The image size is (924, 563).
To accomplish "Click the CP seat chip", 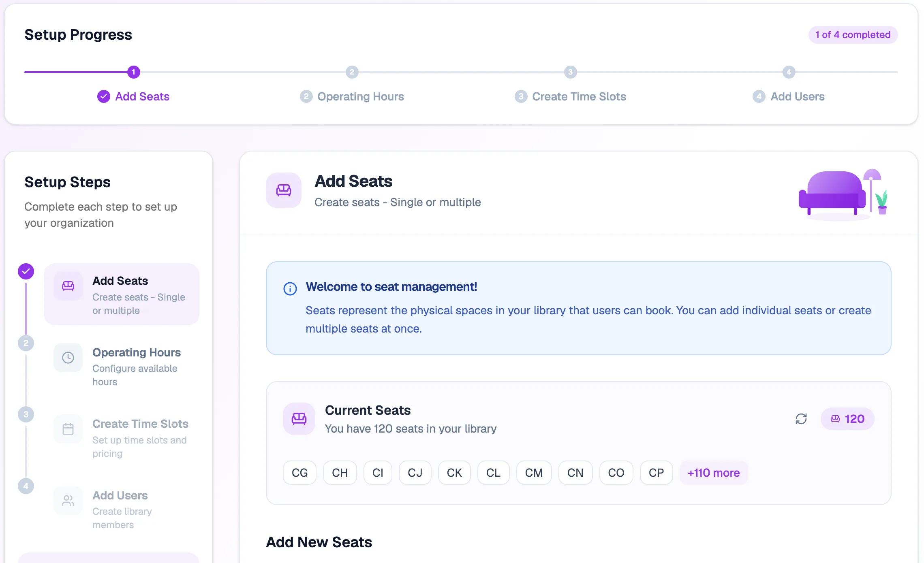I will [656, 473].
